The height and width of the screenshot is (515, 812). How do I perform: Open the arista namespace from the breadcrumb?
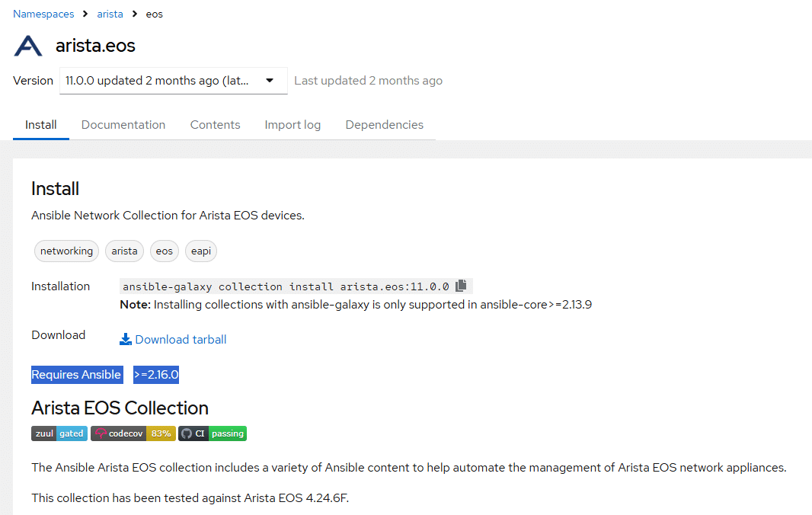point(110,13)
